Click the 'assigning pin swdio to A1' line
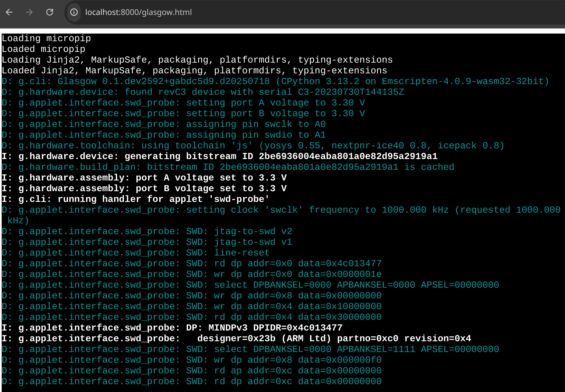 click(164, 135)
